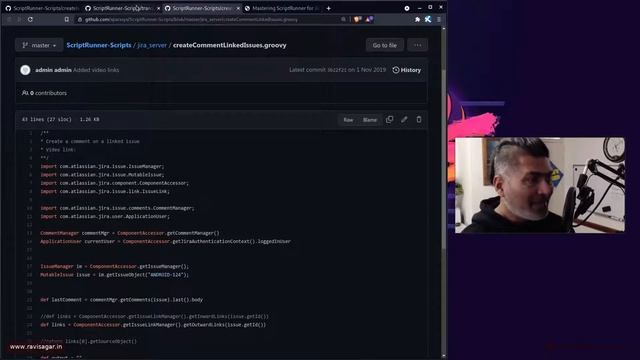This screenshot has height=360, width=640.
Task: Click the zoom magnifier icon in address bar
Action: (x=344, y=20)
